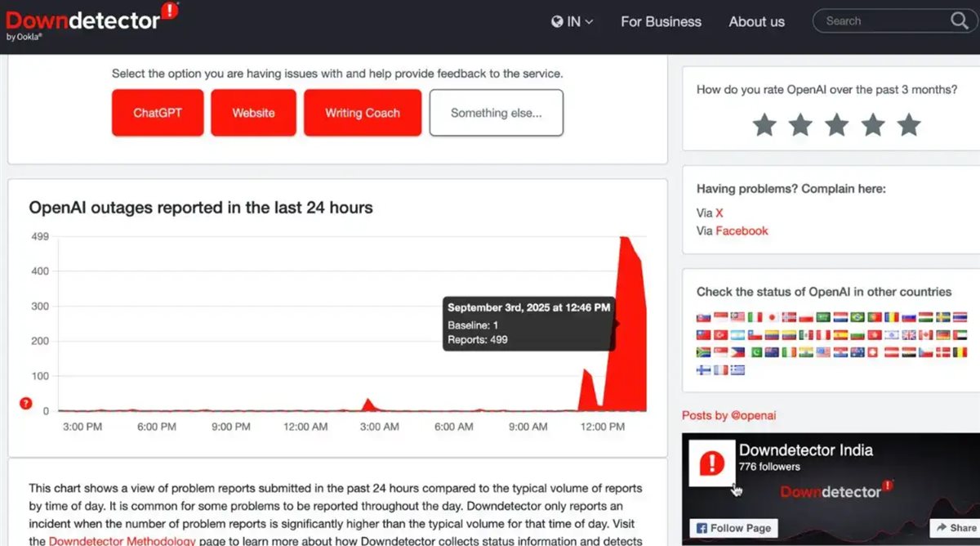
Task: Click the "Reports: 499" tooltip line
Action: [x=478, y=339]
